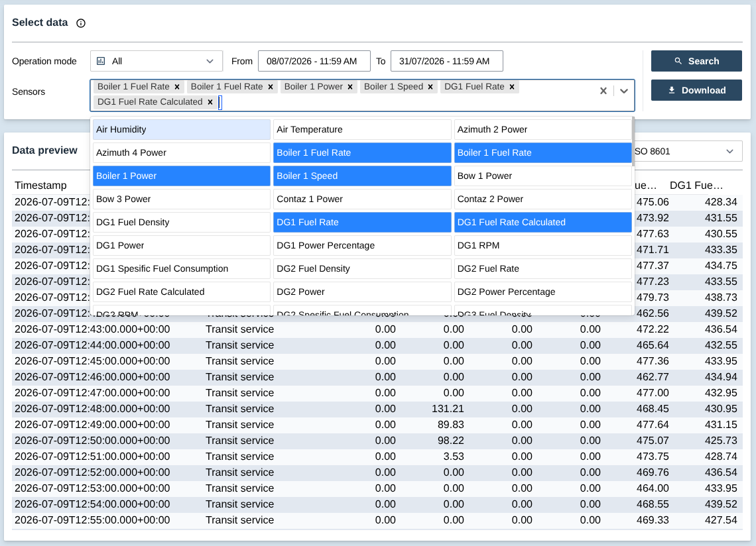Click the value 98.22

[x=450, y=441]
